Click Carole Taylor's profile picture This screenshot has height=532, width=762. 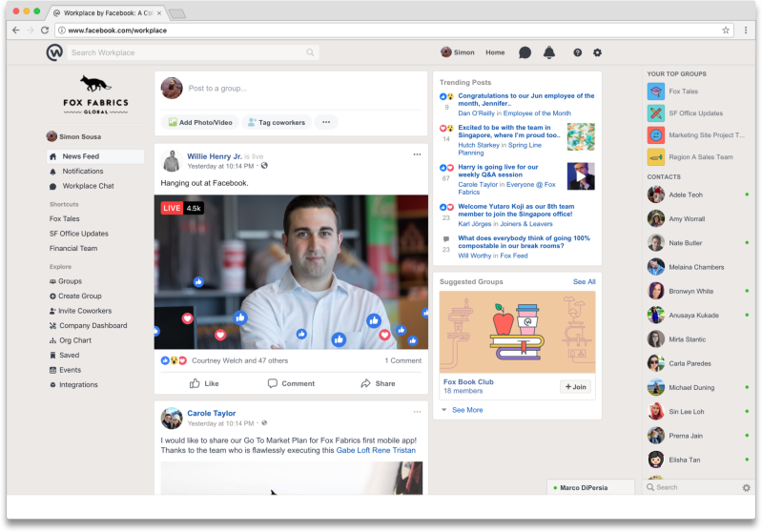point(172,419)
